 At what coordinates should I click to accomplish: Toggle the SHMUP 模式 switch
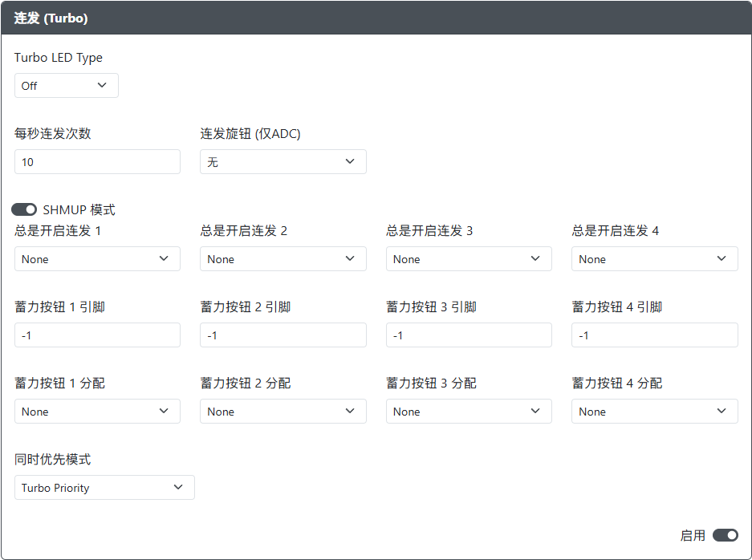[x=24, y=210]
